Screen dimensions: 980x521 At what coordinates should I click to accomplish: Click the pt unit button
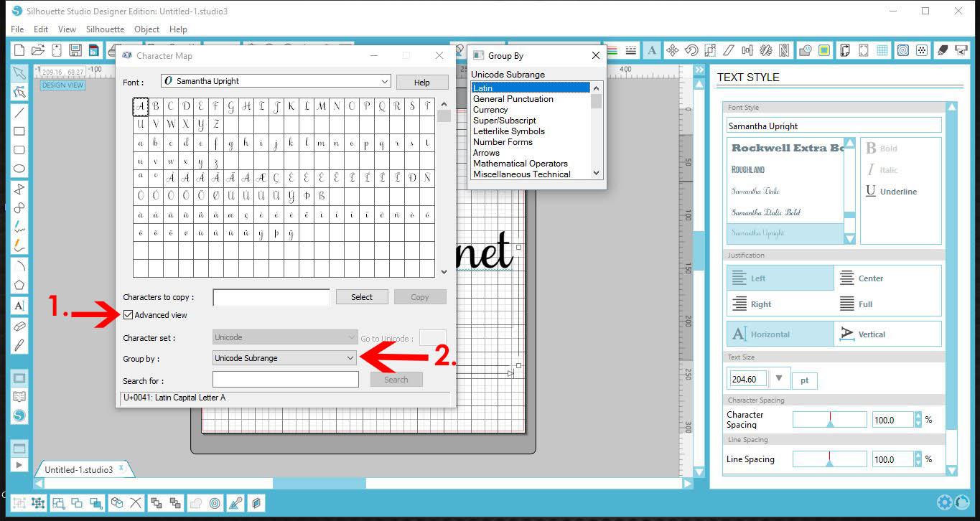(804, 380)
